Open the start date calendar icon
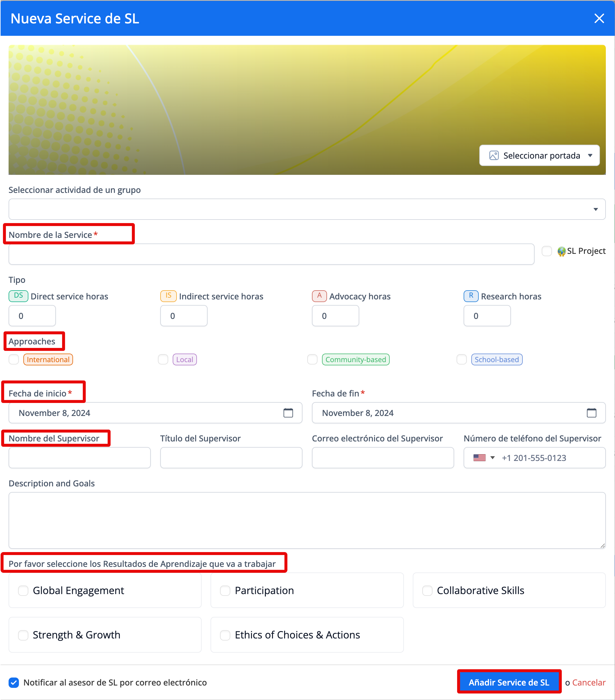615x700 pixels. (x=288, y=413)
